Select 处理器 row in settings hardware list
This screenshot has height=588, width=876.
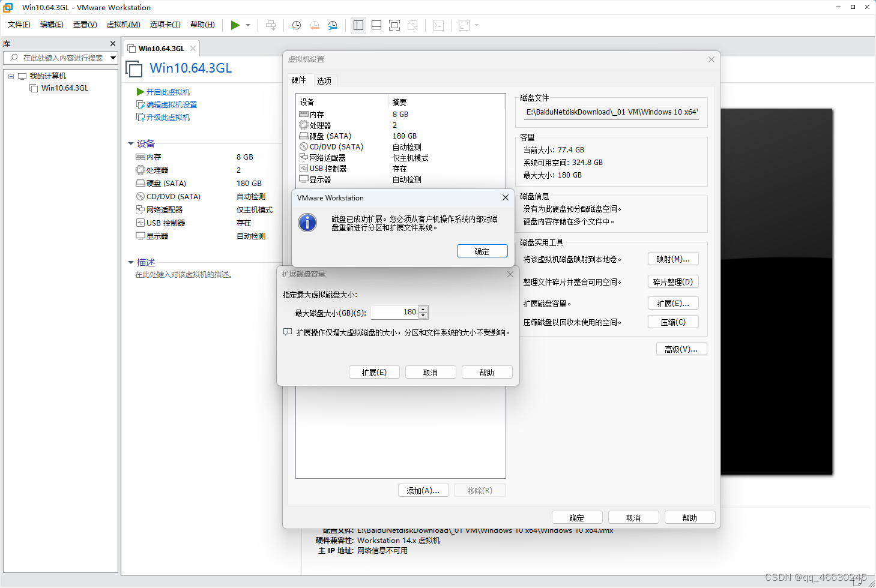pyautogui.click(x=400, y=125)
